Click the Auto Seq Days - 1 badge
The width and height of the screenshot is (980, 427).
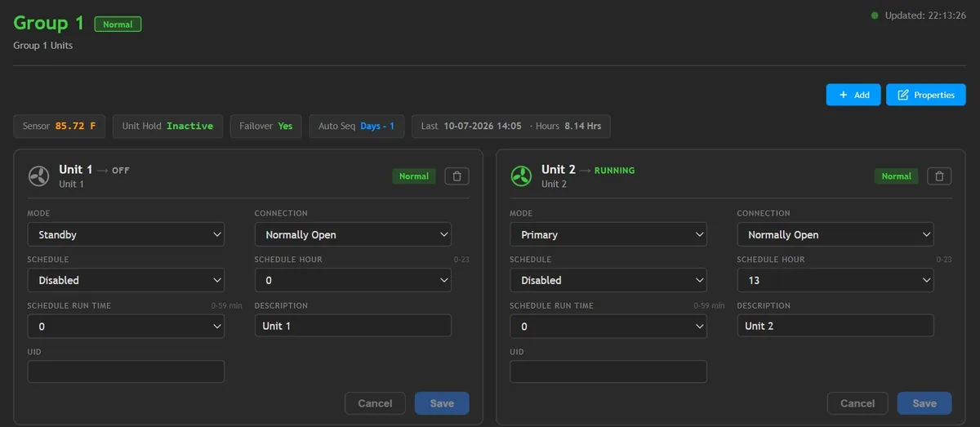356,126
